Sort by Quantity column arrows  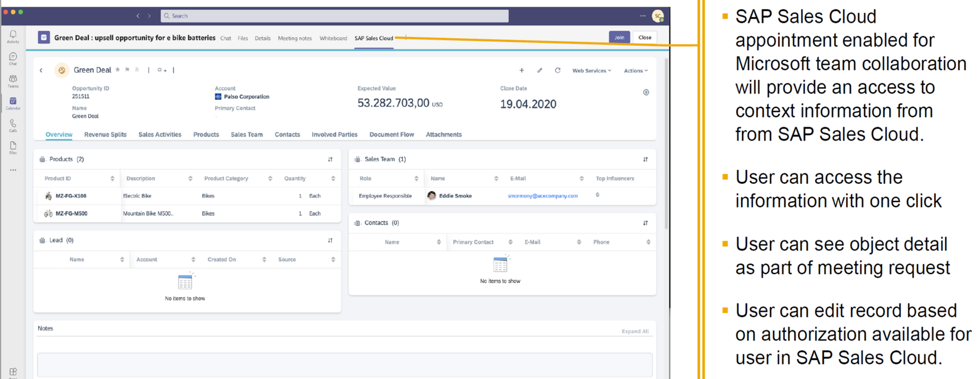coord(333,179)
